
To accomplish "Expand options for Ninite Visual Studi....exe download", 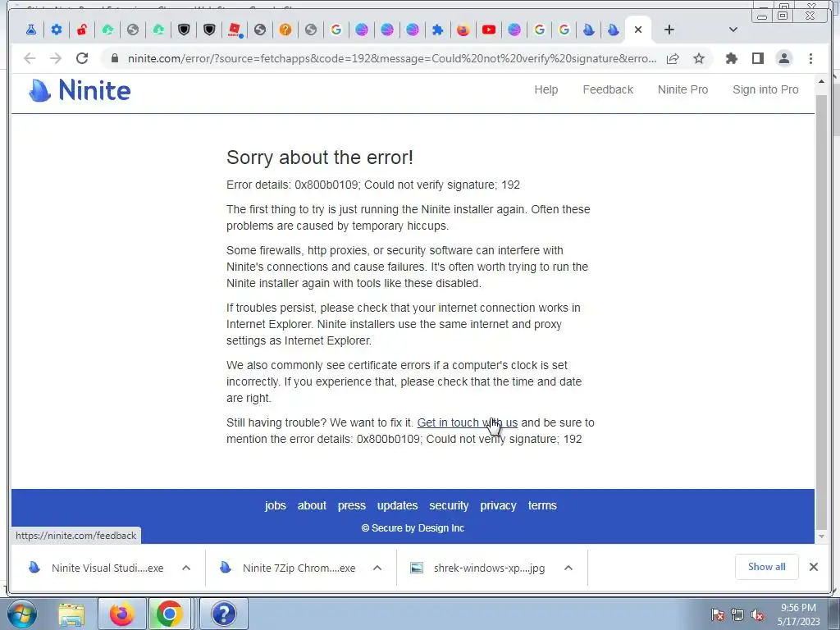I will click(x=186, y=568).
